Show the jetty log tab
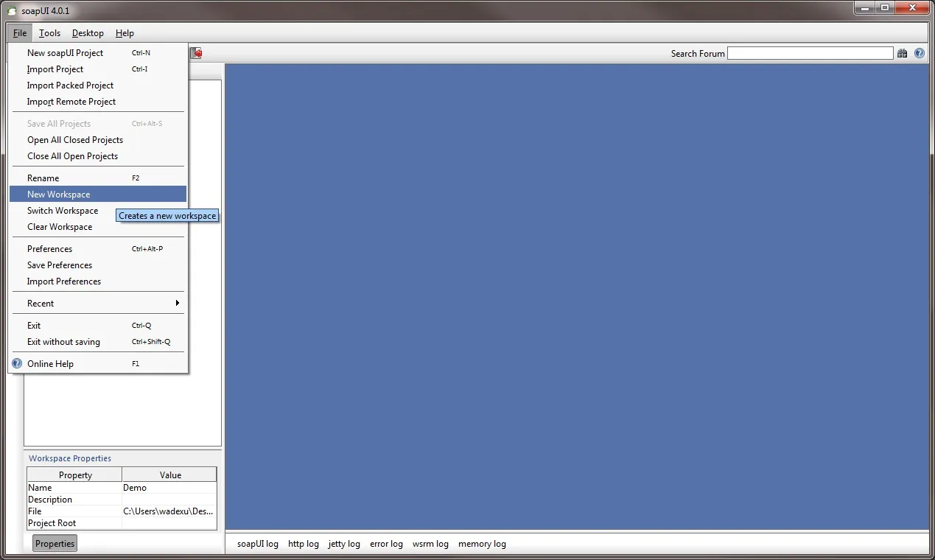This screenshot has width=935, height=560. click(344, 544)
